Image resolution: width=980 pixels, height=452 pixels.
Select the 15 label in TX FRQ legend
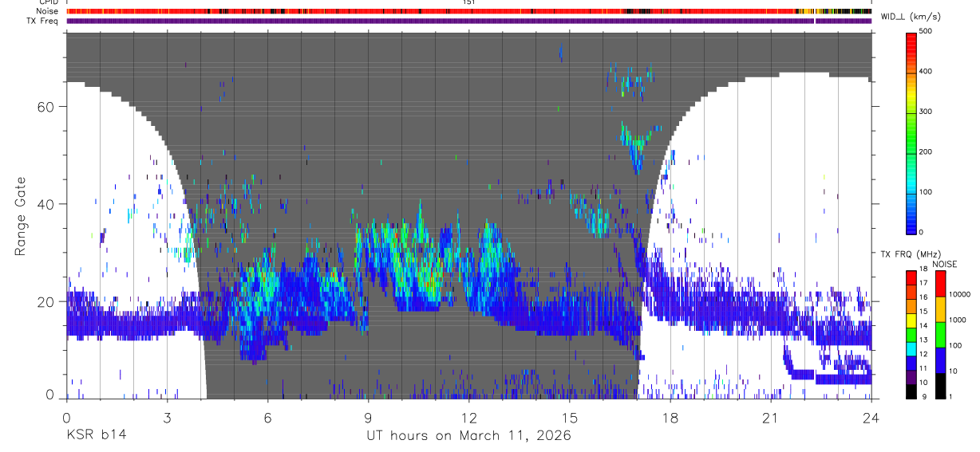coord(924,312)
